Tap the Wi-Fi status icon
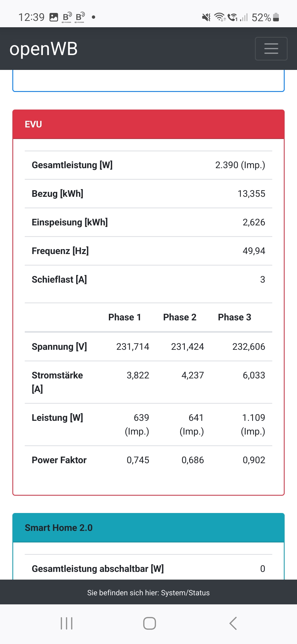The image size is (297, 644). pyautogui.click(x=219, y=17)
